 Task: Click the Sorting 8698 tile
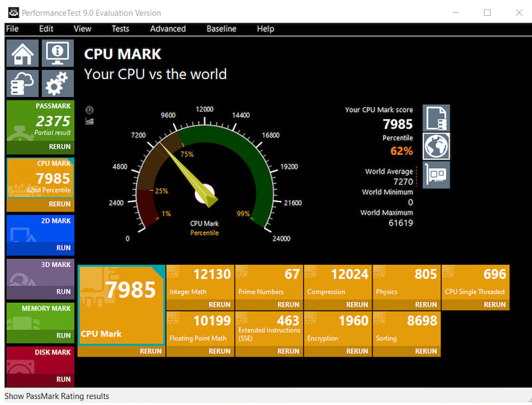407,329
